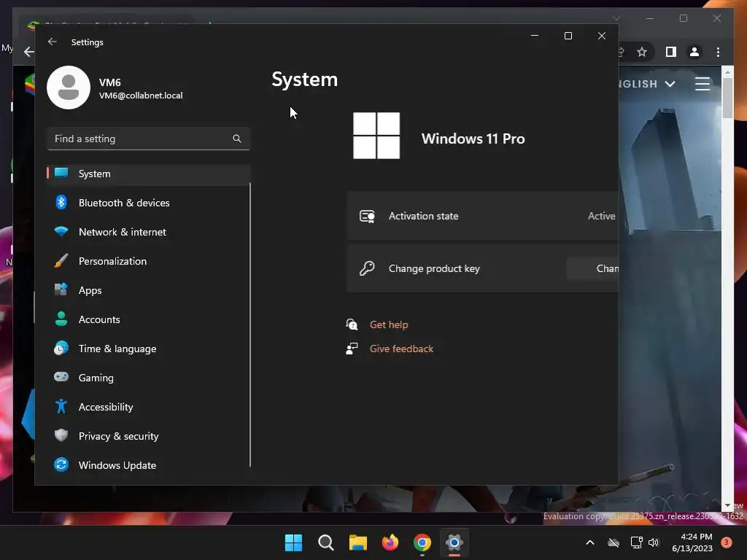Open Personalization settings

[149, 261]
